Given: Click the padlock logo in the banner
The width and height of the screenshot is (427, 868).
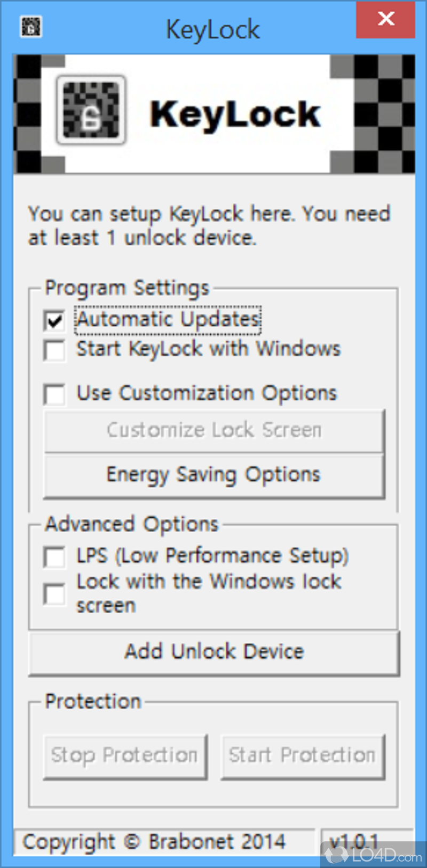Looking at the screenshot, I should (x=91, y=110).
